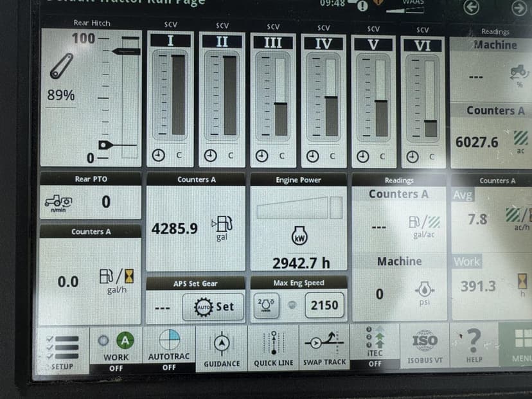Tap the timer clock icon under SCV IV
The image size is (532, 399).
tap(312, 156)
